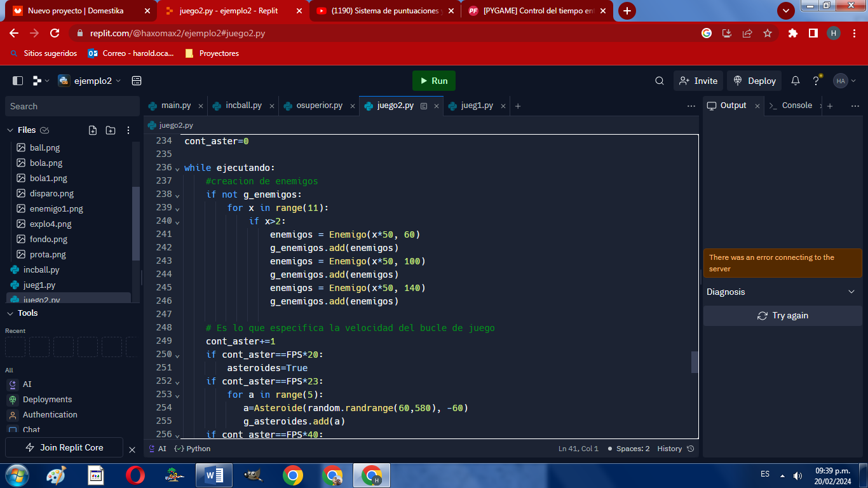Expand the Diagnosis section

coord(783,292)
